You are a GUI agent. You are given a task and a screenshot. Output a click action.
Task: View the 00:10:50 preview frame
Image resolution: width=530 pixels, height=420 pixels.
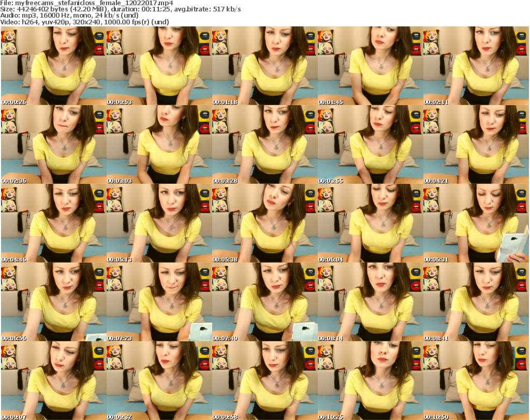476,381
